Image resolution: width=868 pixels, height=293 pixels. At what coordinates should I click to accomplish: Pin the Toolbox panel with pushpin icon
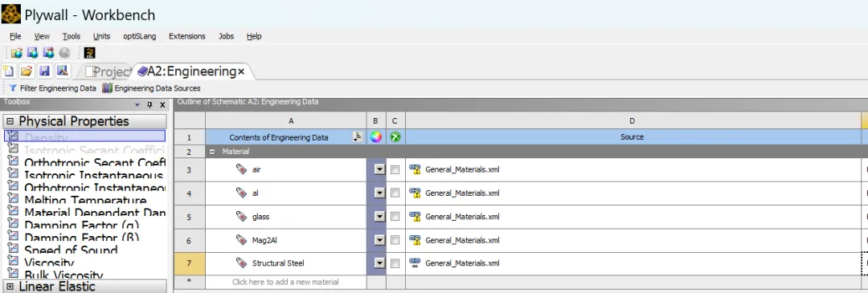tap(149, 104)
